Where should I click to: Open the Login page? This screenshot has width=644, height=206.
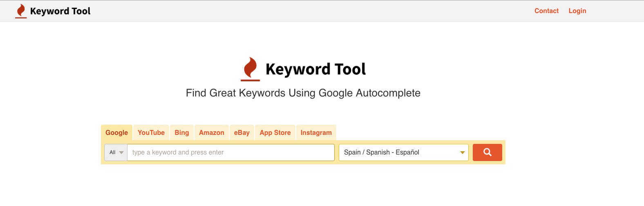click(x=577, y=11)
